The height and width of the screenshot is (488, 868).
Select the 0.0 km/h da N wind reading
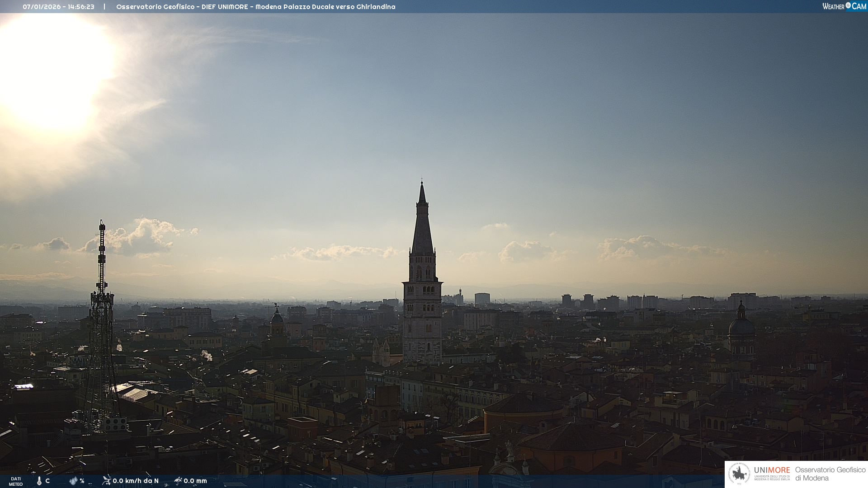click(136, 481)
